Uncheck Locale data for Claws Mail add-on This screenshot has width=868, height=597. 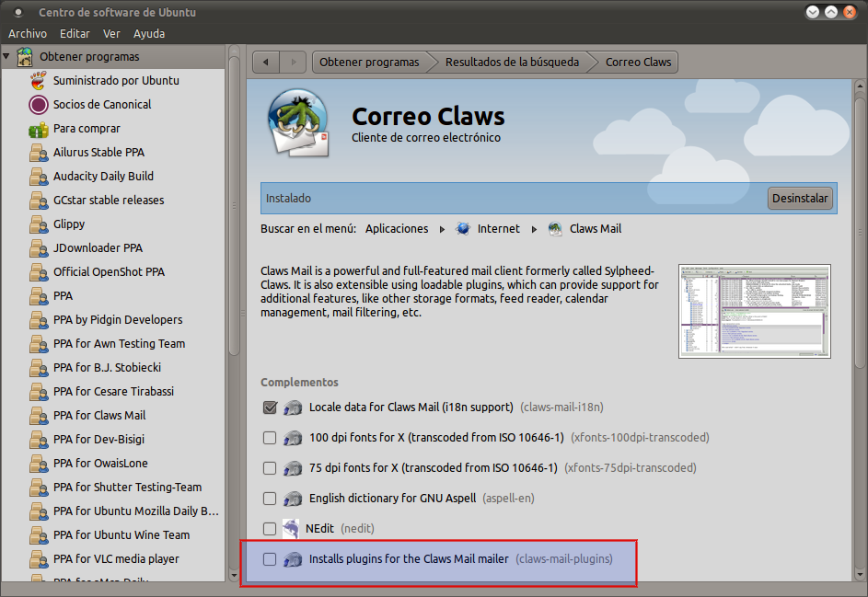270,408
